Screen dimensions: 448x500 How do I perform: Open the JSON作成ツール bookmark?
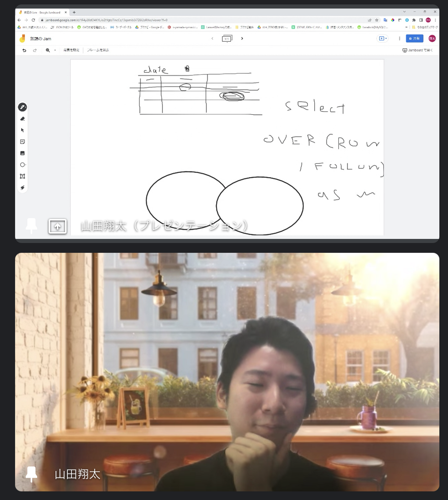(62, 27)
